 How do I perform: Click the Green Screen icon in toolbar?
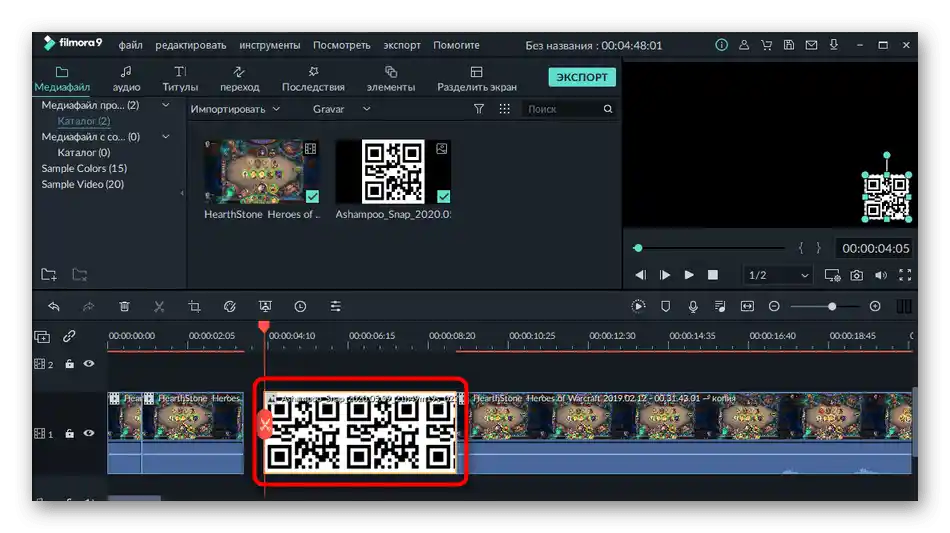pyautogui.click(x=265, y=306)
